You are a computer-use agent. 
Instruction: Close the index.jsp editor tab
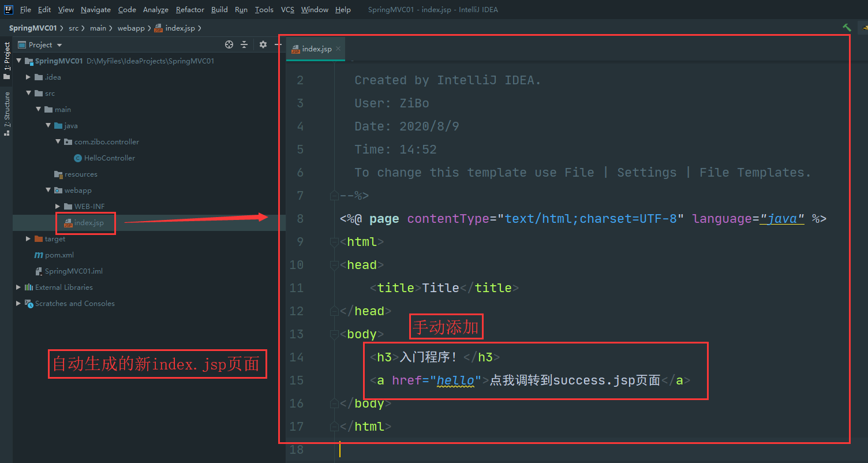338,49
